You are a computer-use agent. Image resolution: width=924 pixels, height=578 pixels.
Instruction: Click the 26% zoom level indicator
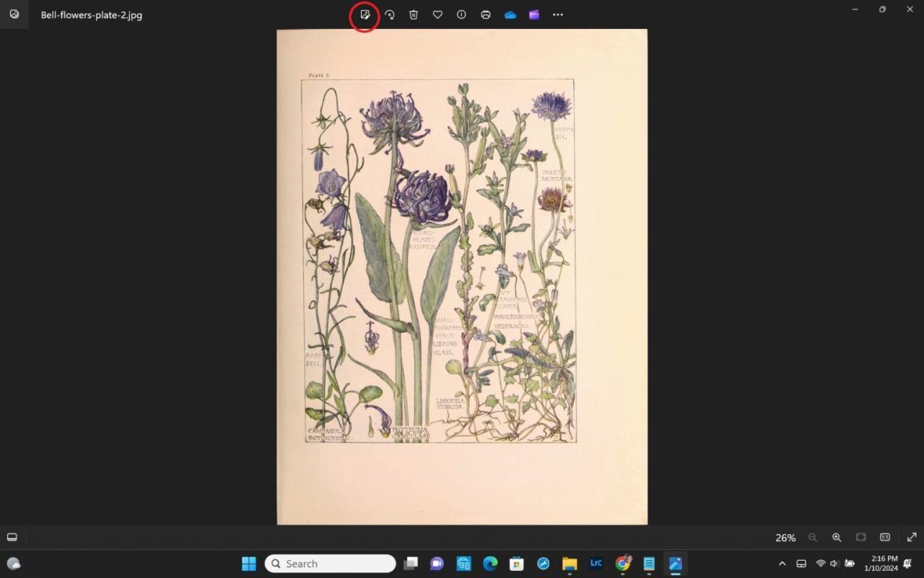(785, 538)
